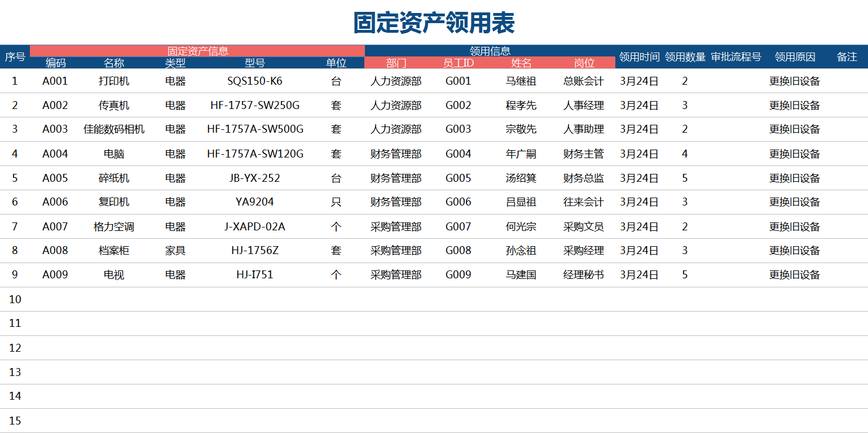The width and height of the screenshot is (868, 433).
Task: Select the name 孙念祖
Action: tap(521, 250)
